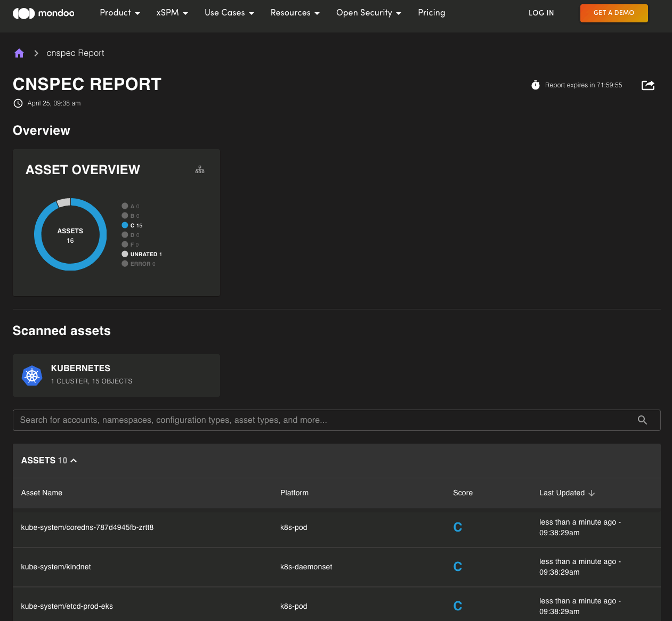The height and width of the screenshot is (621, 672).
Task: Toggle the UNRATED legend item
Action: tap(141, 254)
